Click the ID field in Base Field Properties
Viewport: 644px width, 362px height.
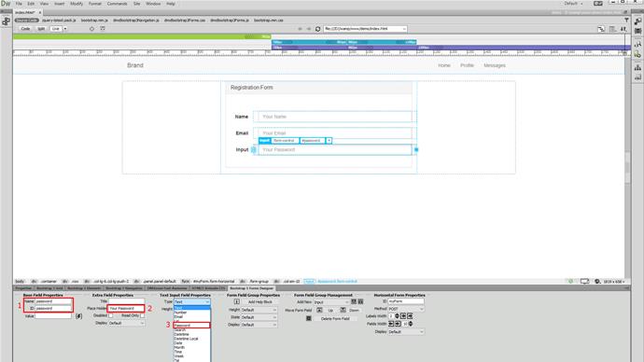[53, 308]
